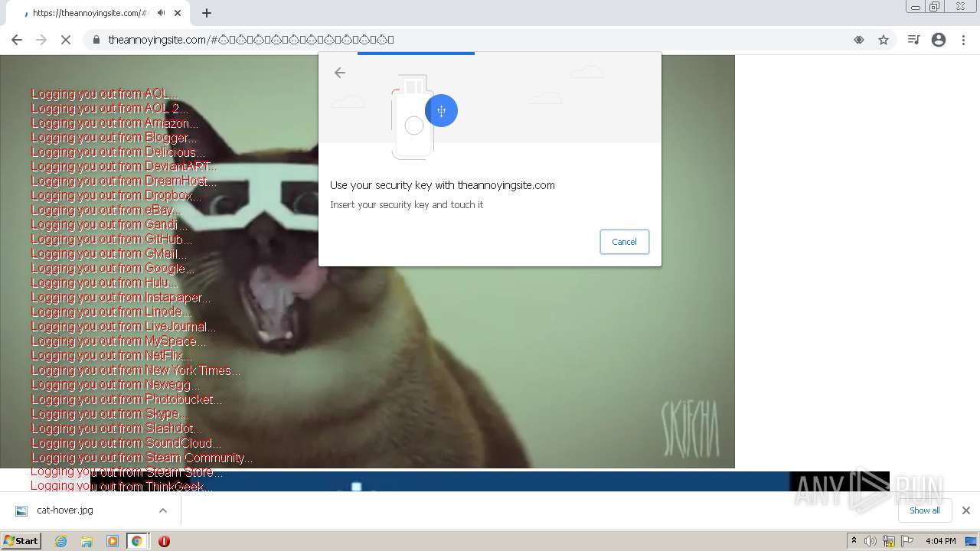
Task: Click the forward navigation arrow
Action: pyautogui.click(x=41, y=40)
